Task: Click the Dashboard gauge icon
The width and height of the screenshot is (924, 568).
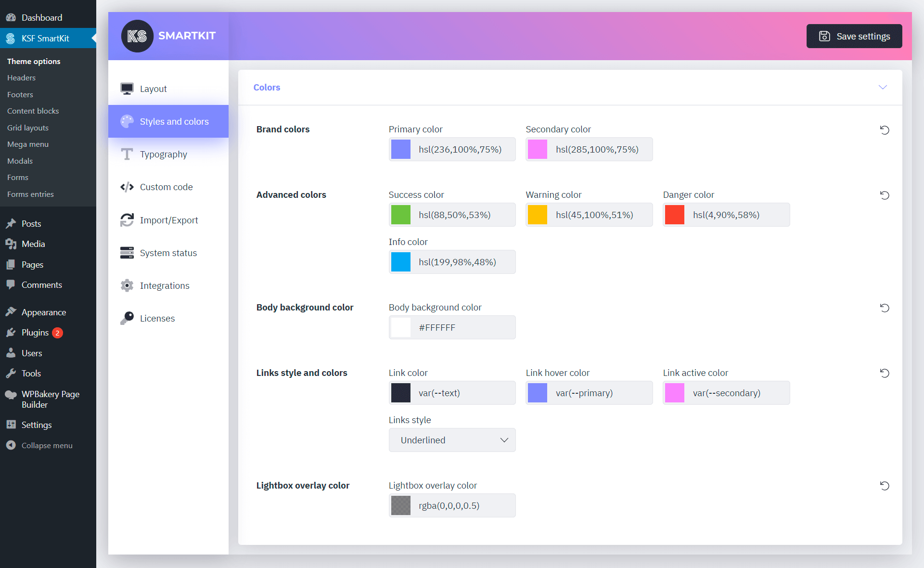Action: click(11, 18)
